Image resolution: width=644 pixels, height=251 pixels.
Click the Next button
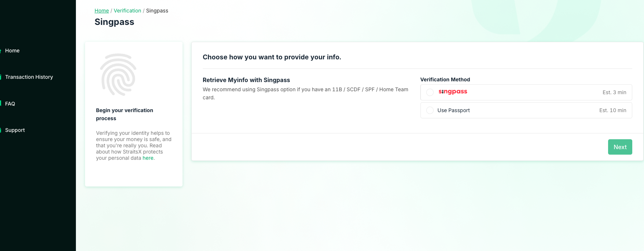coord(620,147)
